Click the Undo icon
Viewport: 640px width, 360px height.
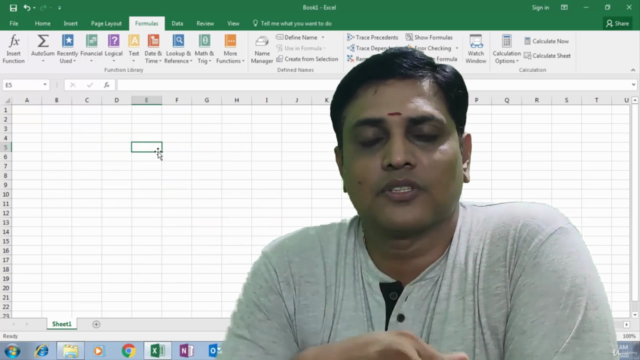[x=27, y=8]
